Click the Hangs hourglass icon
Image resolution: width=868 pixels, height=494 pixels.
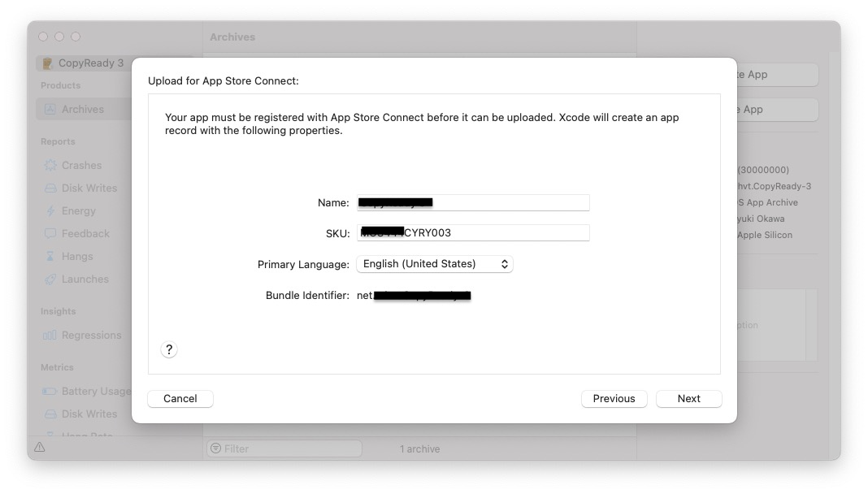(50, 256)
